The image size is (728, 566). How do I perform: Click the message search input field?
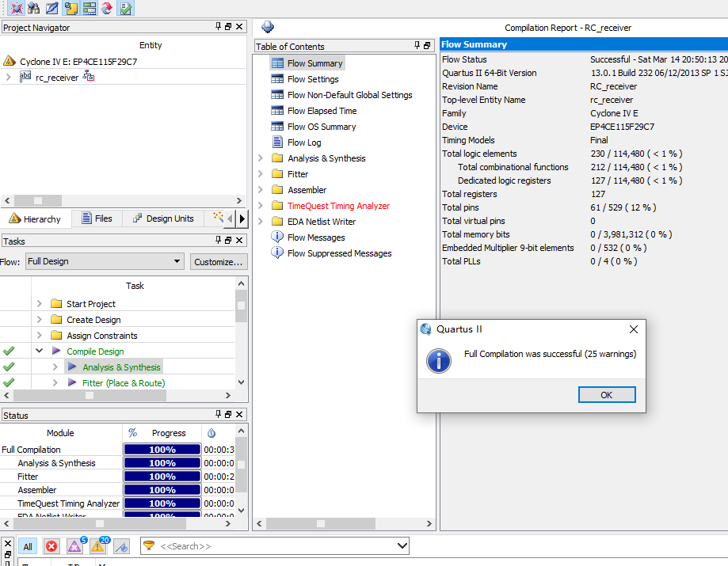pyautogui.click(x=274, y=546)
